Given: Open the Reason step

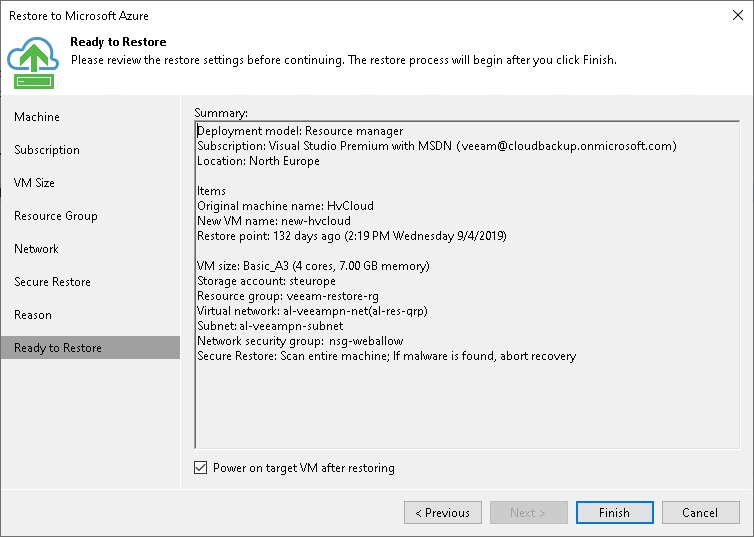Looking at the screenshot, I should coord(33,315).
